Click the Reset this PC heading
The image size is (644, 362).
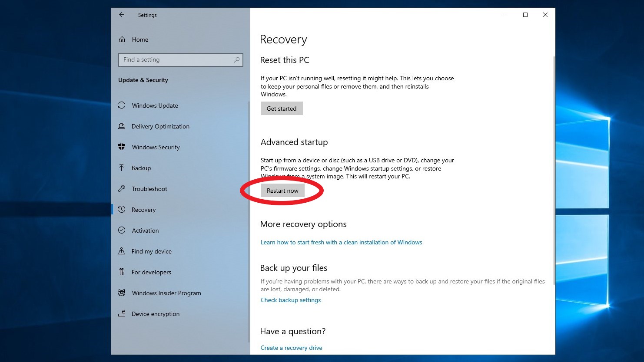coord(285,60)
